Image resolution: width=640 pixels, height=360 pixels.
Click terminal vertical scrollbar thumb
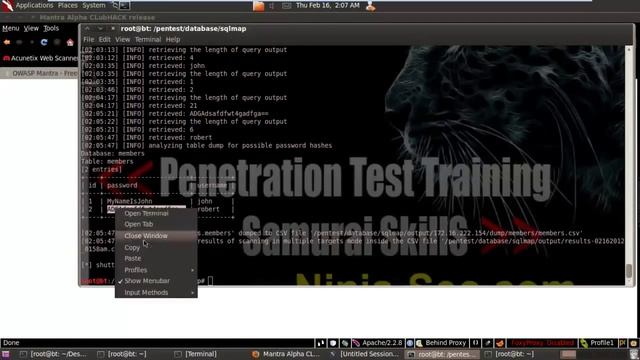[x=629, y=271]
